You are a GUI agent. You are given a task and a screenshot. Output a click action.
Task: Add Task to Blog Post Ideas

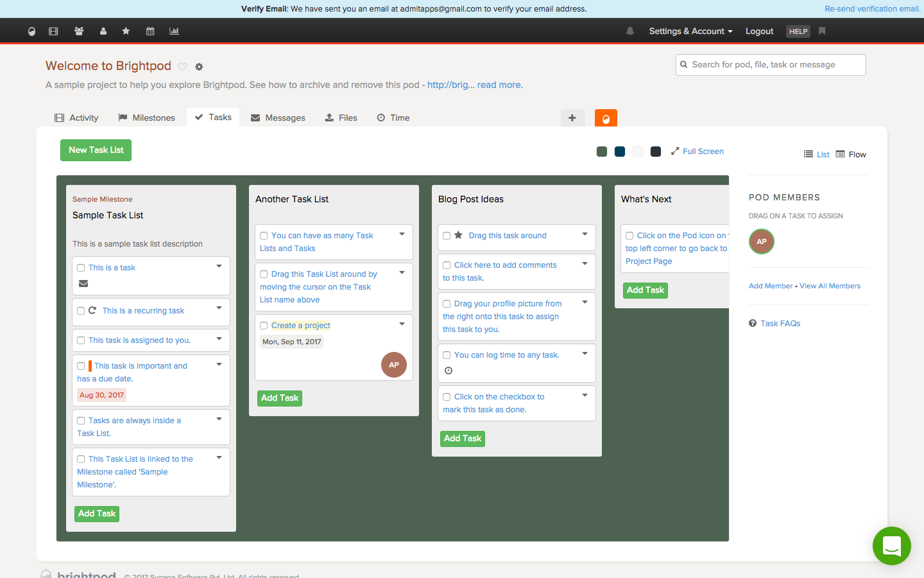coord(463,439)
